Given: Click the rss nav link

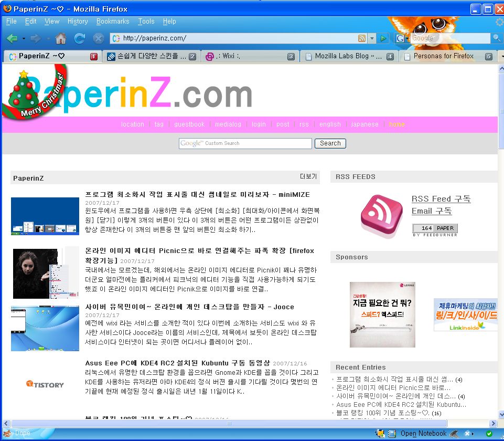Looking at the screenshot, I should 304,124.
